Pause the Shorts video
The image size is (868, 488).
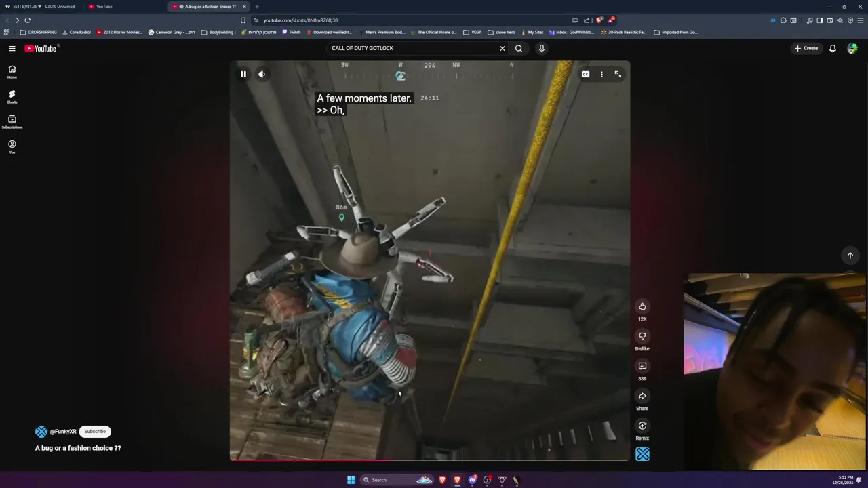coord(243,75)
